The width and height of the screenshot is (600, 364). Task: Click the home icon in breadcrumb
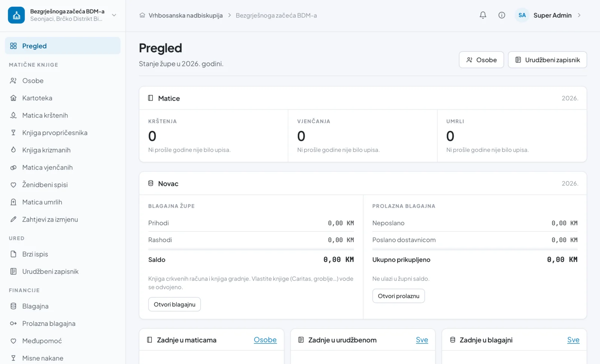(142, 15)
